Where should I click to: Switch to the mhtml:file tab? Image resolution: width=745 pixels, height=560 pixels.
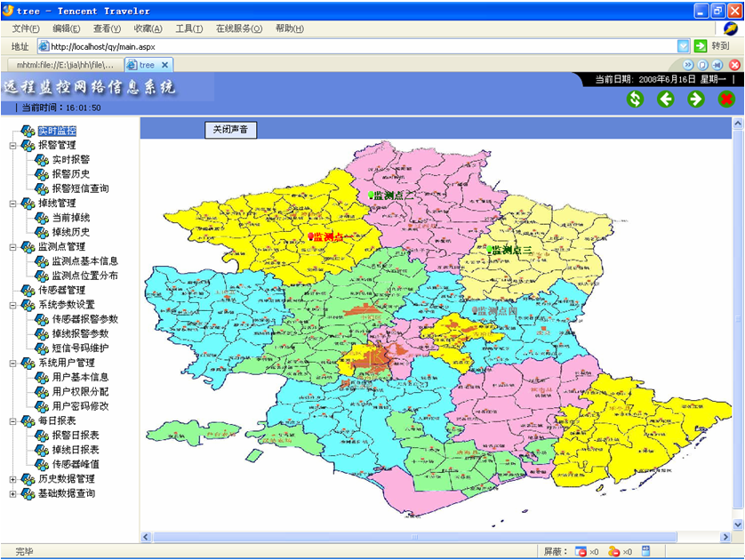(x=60, y=65)
